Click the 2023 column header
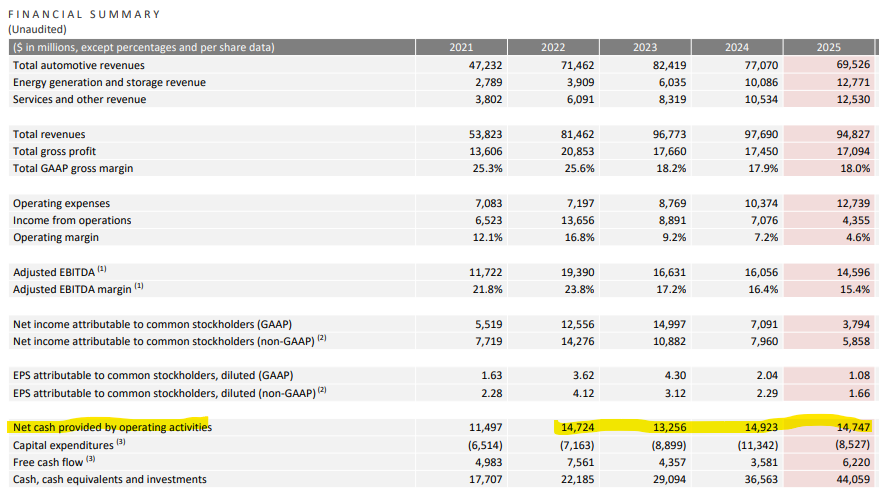The width and height of the screenshot is (879, 490). (x=645, y=47)
